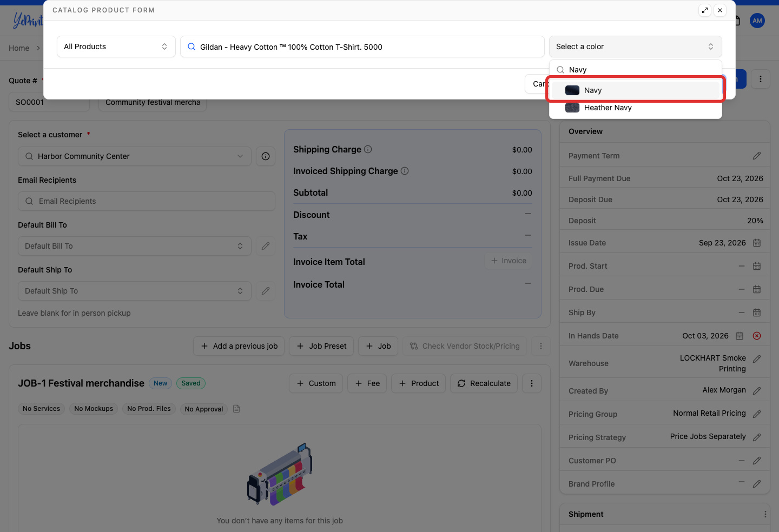This screenshot has width=779, height=532.
Task: Expand Harbor Community Center customer dropdown
Action: [x=135, y=156]
